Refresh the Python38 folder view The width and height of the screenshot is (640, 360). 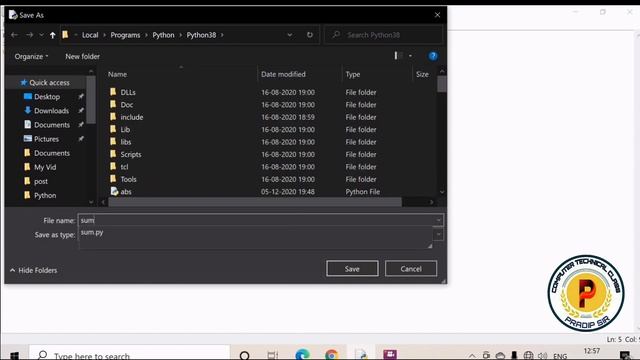[x=310, y=35]
